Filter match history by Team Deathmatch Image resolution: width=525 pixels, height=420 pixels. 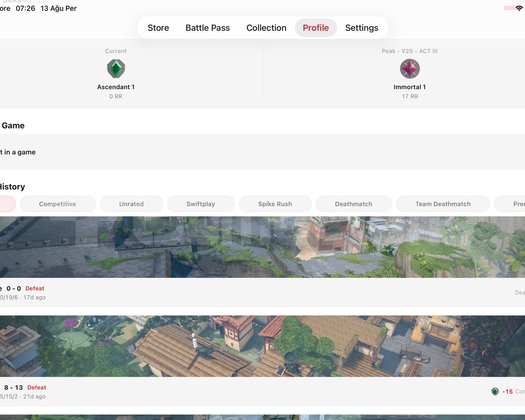tap(443, 204)
